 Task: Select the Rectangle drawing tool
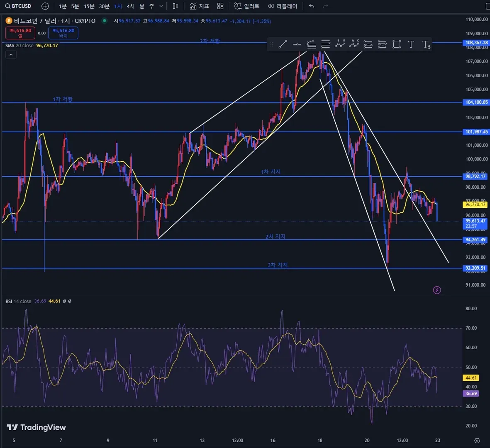point(397,44)
